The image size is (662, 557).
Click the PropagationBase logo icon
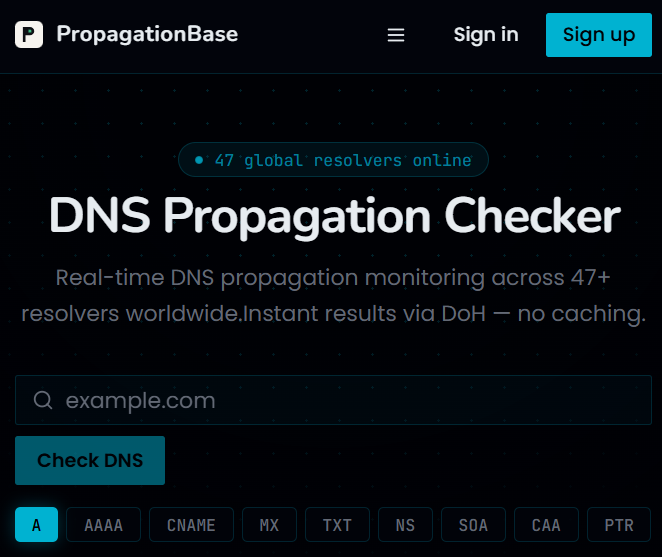(x=29, y=34)
